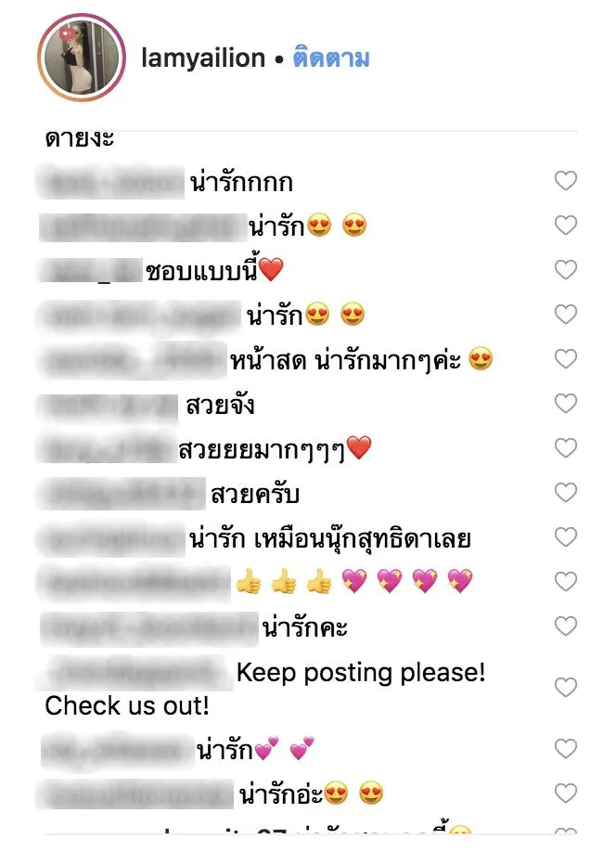Like the comment mentioning นุ๊กสุทธิดา
Screen dimensions: 616x852
[x=566, y=536]
